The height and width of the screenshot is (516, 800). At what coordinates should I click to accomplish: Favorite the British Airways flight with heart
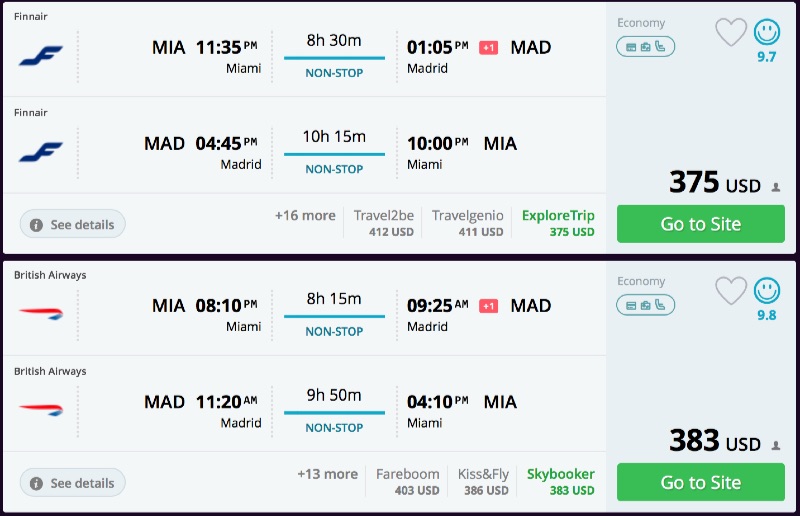(731, 291)
